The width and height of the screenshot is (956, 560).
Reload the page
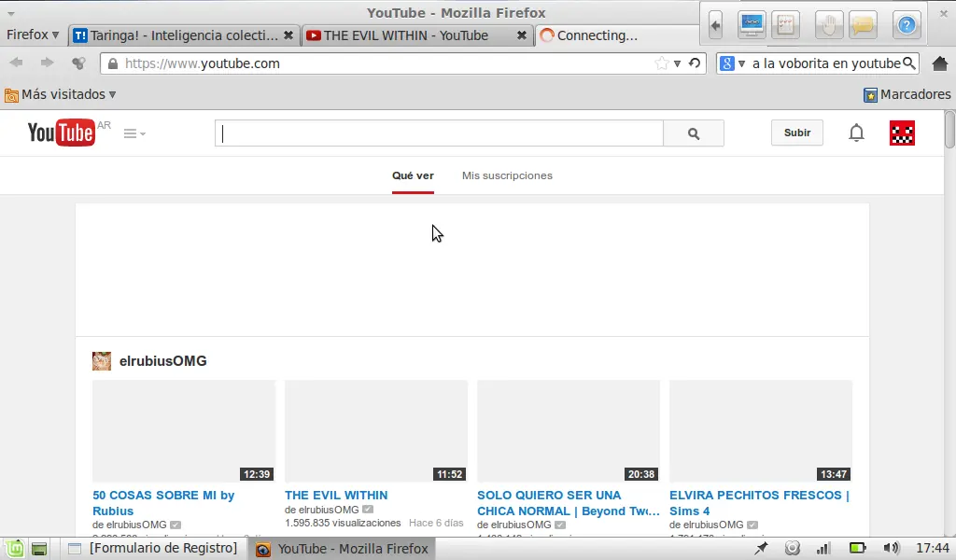[695, 63]
